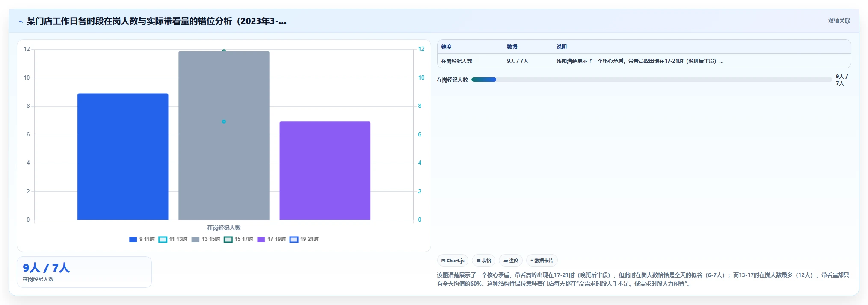Toggle the 13-15时 legend item
868x305 pixels.
tap(206, 240)
